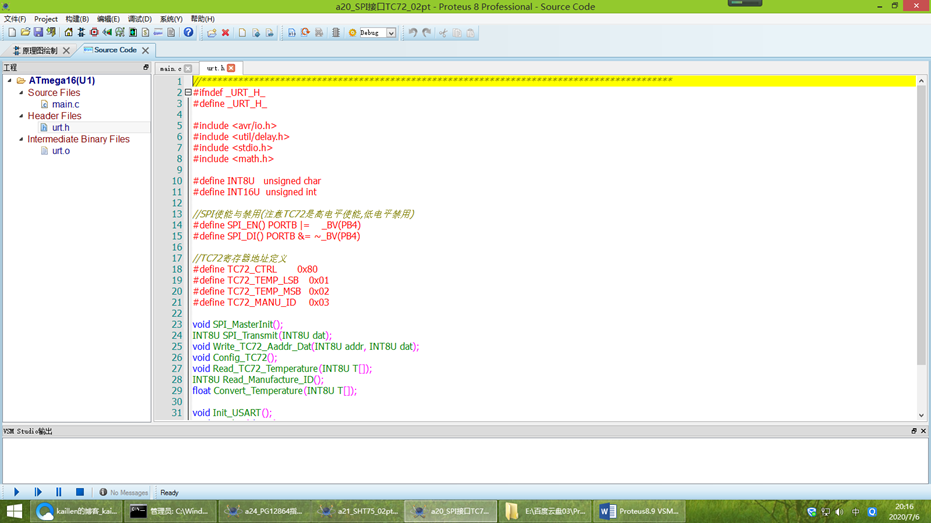Open Project Settings orange gear icon
Viewport: 931px width, 524px height.
[x=352, y=33]
